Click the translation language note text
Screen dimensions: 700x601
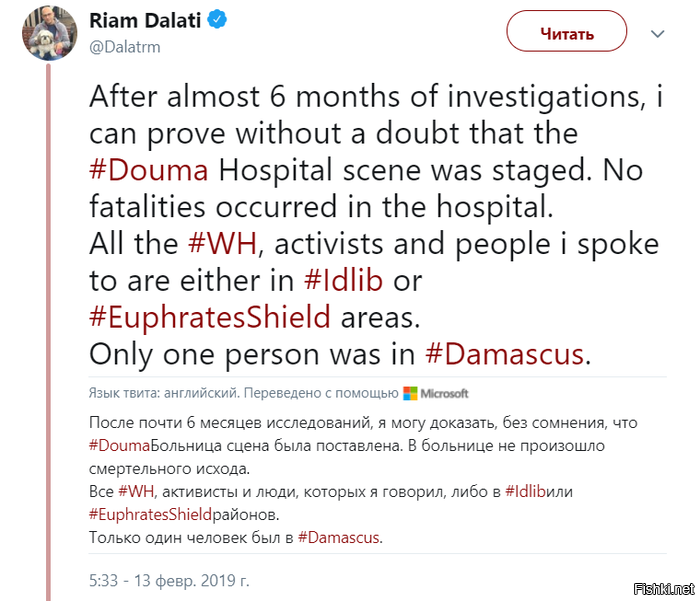243,393
